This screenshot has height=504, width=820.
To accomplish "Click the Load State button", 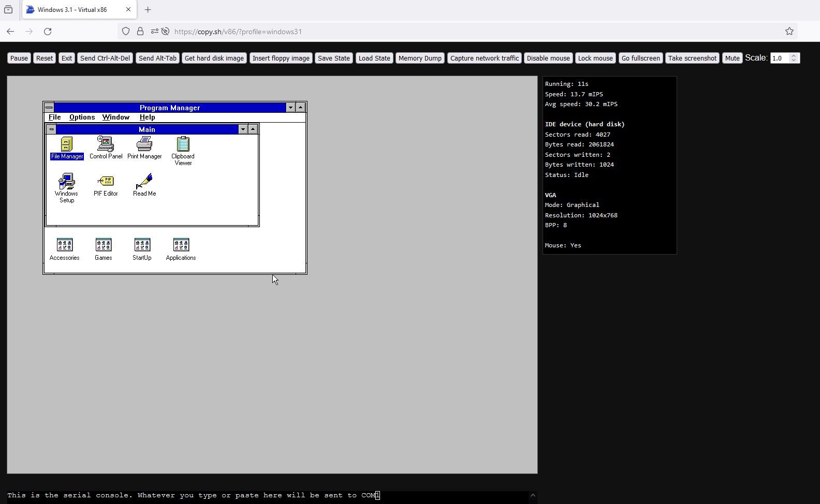I will [x=374, y=58].
